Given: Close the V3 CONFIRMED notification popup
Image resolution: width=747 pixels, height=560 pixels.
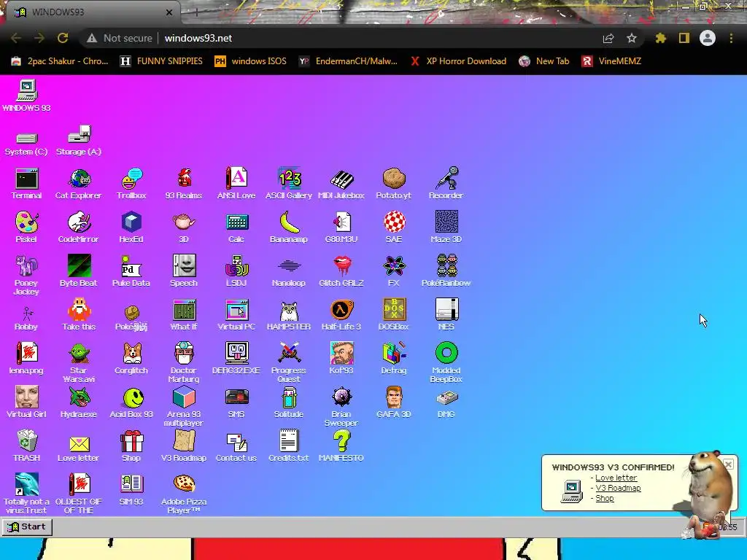Looking at the screenshot, I should pos(729,464).
